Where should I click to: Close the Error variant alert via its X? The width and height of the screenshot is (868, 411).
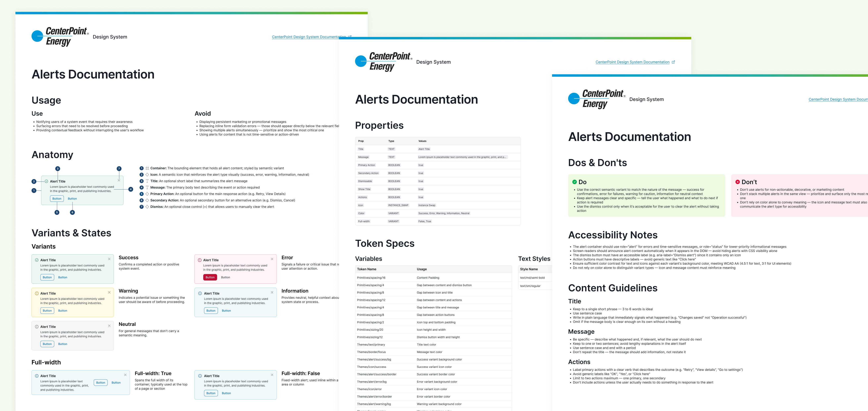272,259
